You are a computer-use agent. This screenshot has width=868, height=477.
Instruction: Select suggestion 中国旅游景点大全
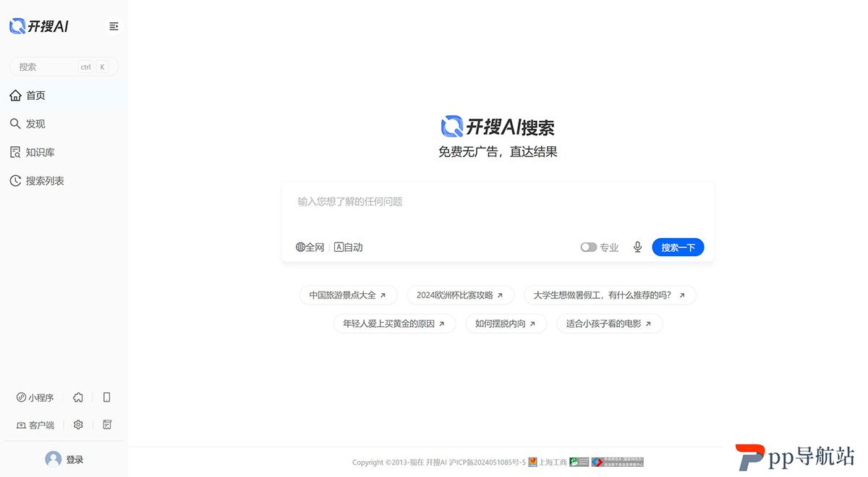[348, 295]
